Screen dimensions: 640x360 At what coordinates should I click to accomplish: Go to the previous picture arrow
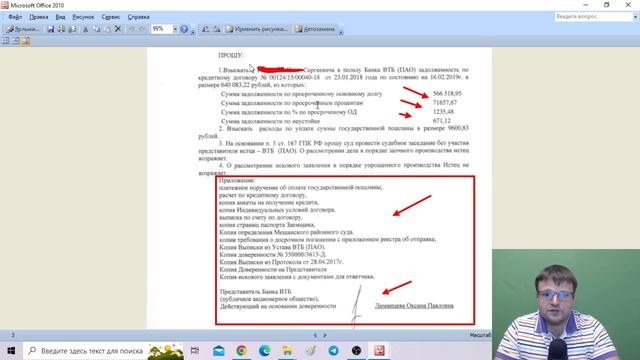(315, 335)
